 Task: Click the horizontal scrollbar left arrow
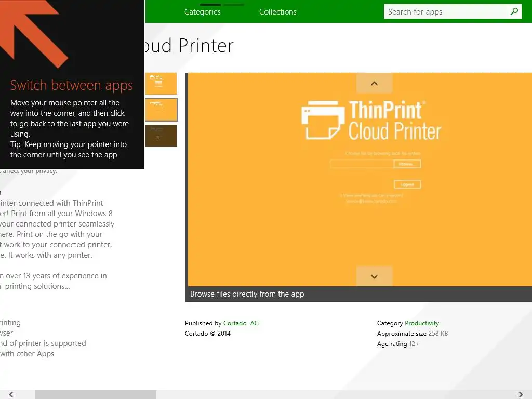[x=11, y=394]
